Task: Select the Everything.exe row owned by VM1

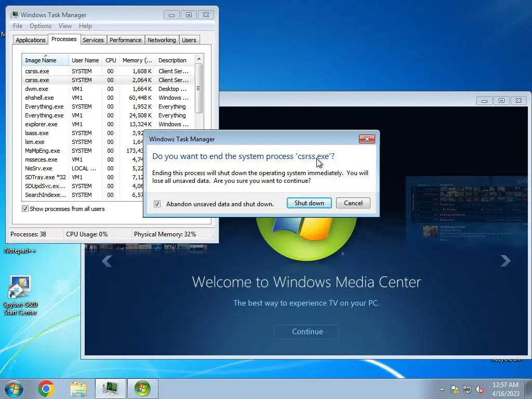Action: click(x=108, y=115)
